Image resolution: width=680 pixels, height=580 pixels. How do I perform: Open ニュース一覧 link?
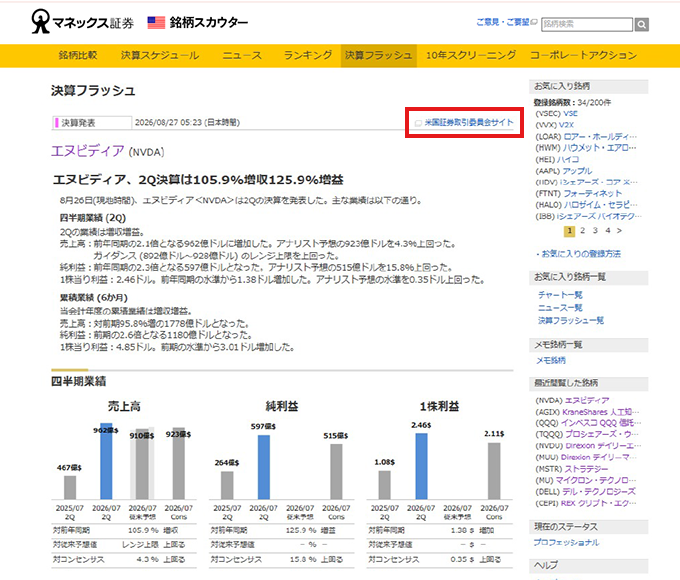560,308
